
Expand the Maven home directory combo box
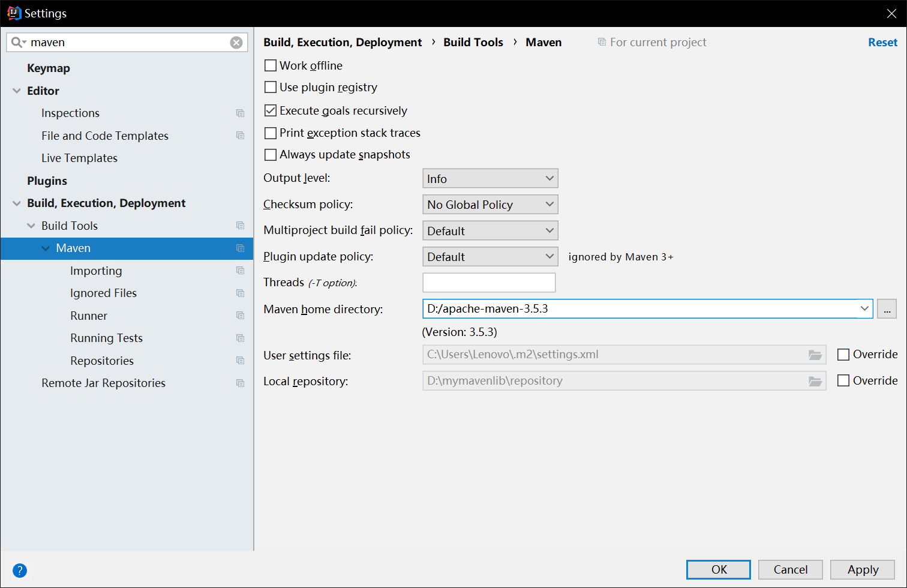(x=864, y=309)
